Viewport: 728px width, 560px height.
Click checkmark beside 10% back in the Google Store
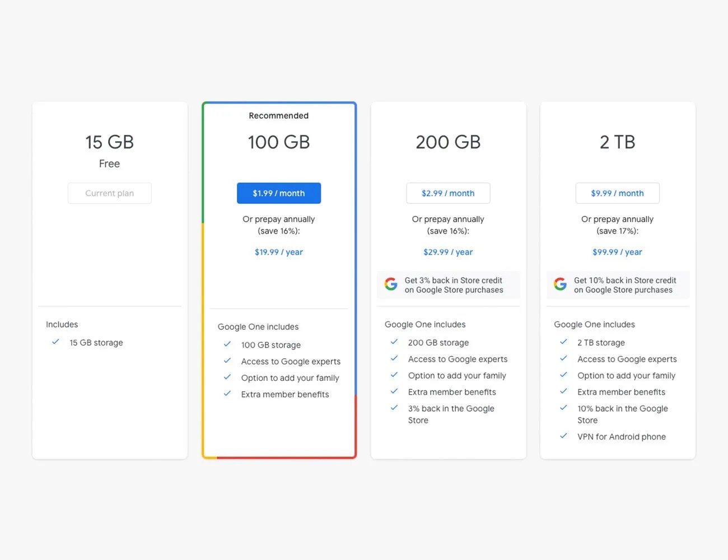(563, 408)
